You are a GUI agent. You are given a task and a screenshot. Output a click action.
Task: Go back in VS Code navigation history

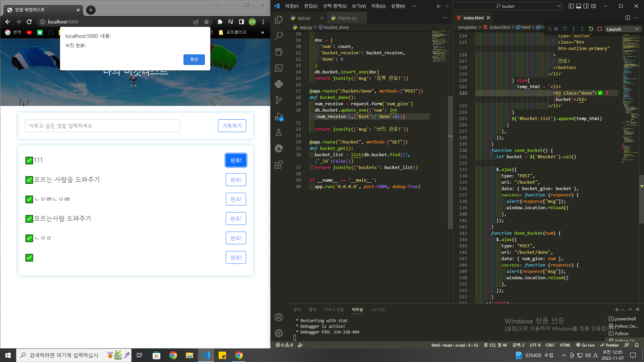(439, 6)
